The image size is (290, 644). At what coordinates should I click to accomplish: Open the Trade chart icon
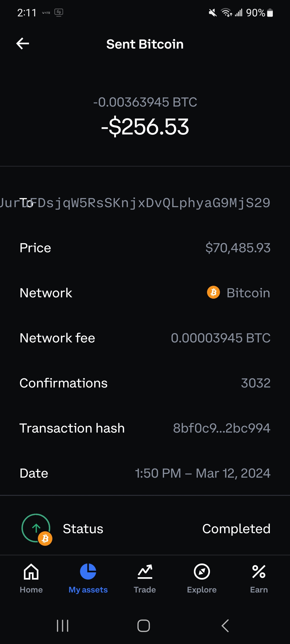click(x=145, y=572)
